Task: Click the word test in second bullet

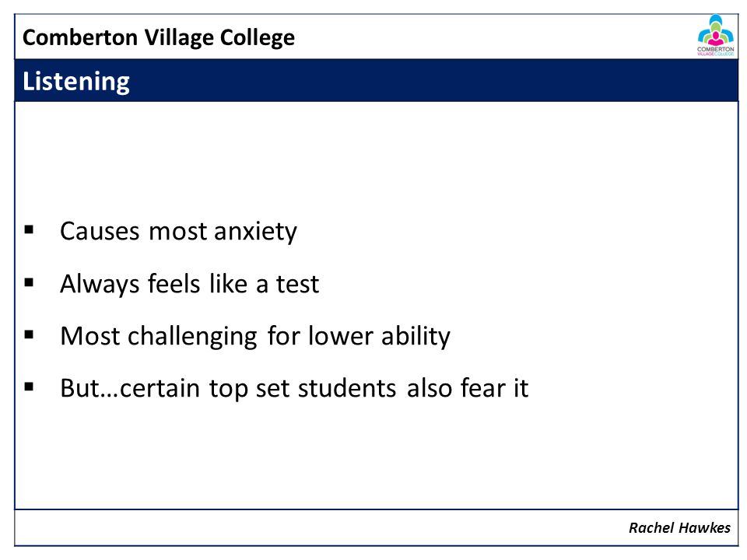Action: 298,285
